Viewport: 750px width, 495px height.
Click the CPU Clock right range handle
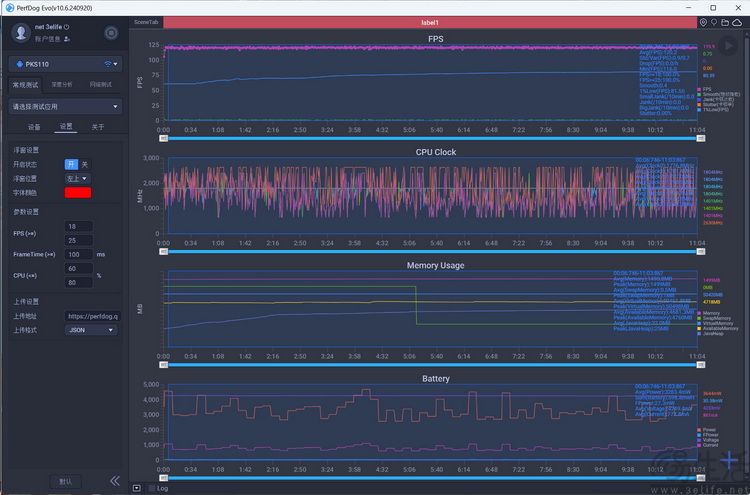[701, 252]
